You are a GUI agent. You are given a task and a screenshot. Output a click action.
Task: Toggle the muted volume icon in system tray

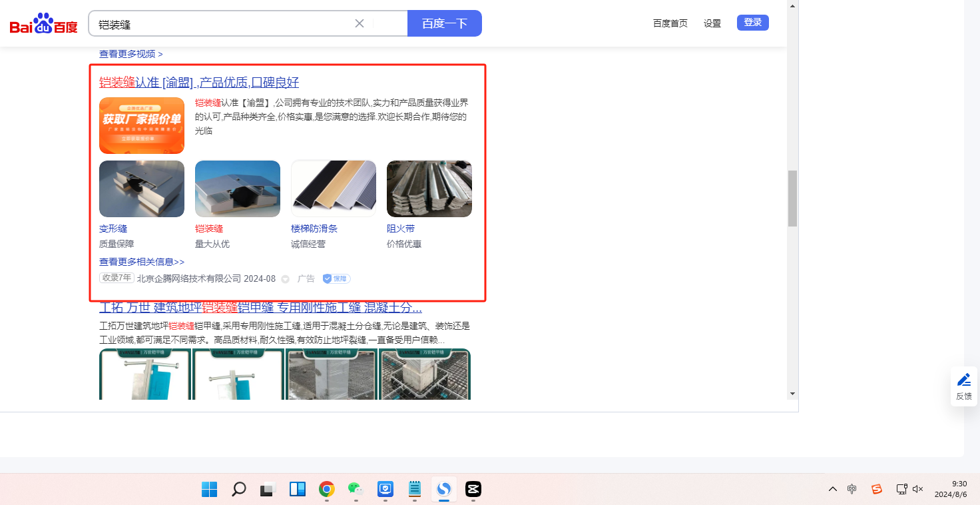[x=917, y=489]
